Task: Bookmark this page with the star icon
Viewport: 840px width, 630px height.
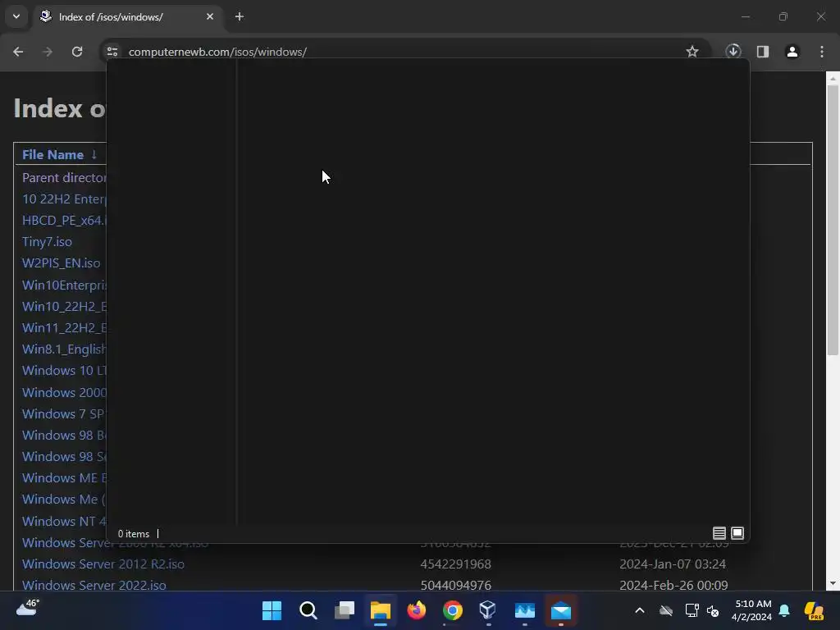Action: click(x=692, y=52)
